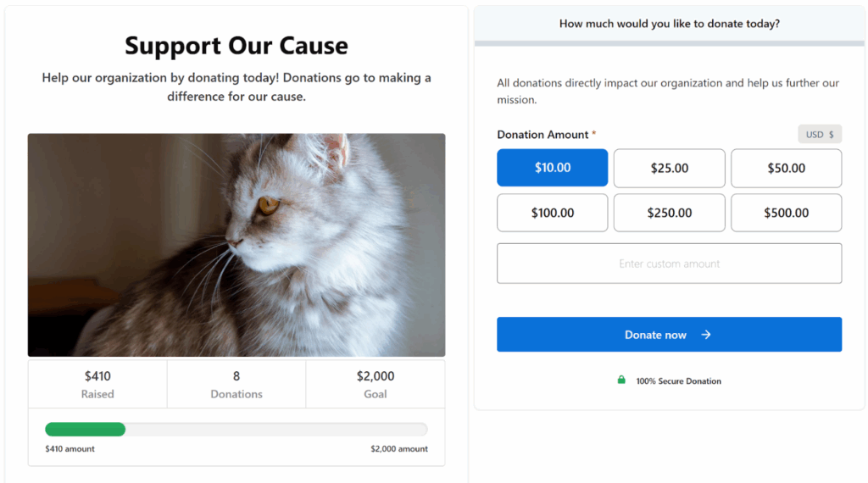Image resolution: width=868 pixels, height=483 pixels.
Task: Pick the $50.00 donation amount
Action: (x=786, y=168)
